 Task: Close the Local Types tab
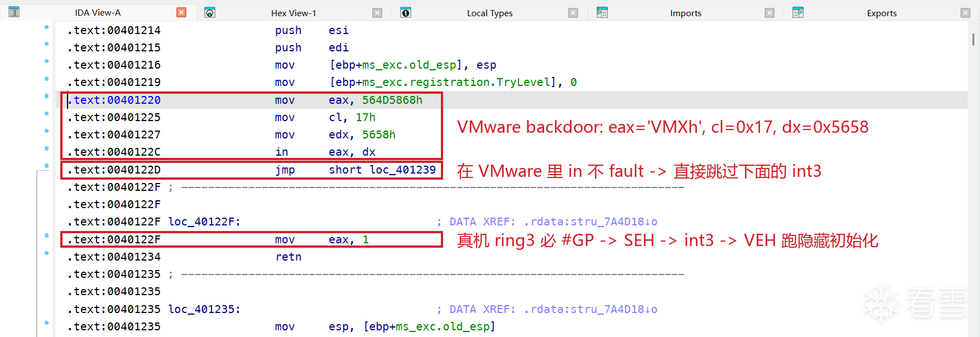tap(573, 12)
